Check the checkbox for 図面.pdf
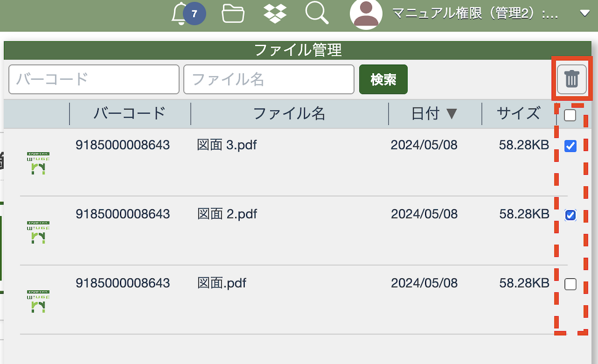The image size is (598, 364). coord(571,284)
